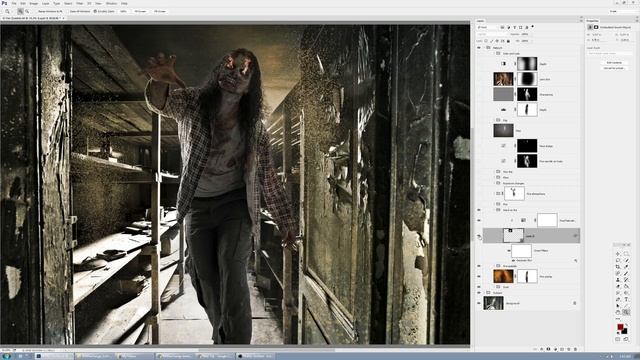Click the new adjustment layer icon
The height and width of the screenshot is (360, 640).
pyautogui.click(x=556, y=349)
